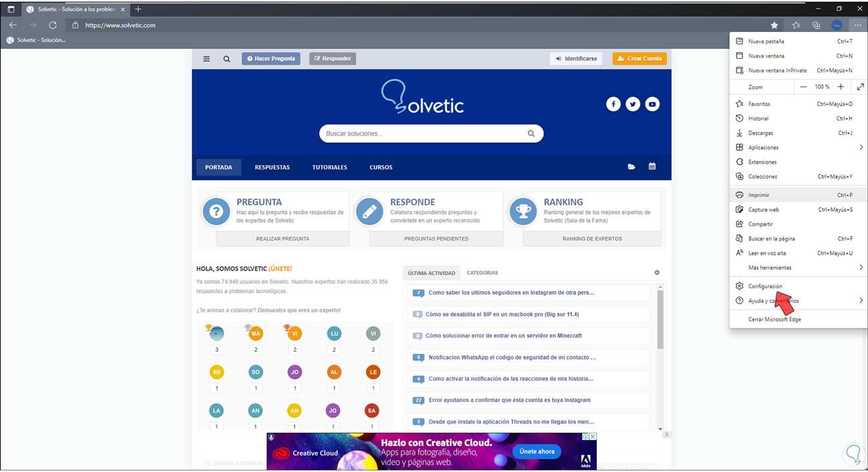Open Descargas from Edge menu
This screenshot has width=868, height=472.
[x=799, y=134]
